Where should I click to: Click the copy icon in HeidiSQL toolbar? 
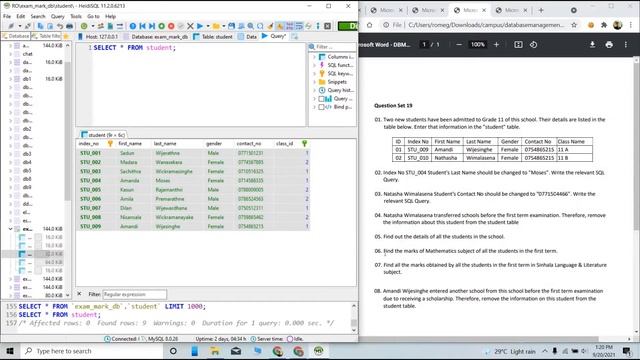(x=40, y=26)
